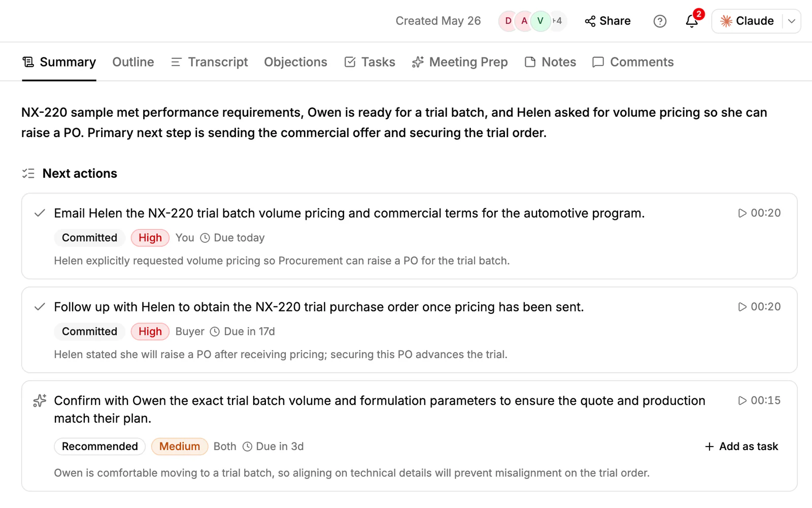
Task: Click the You assignee label
Action: click(x=185, y=238)
